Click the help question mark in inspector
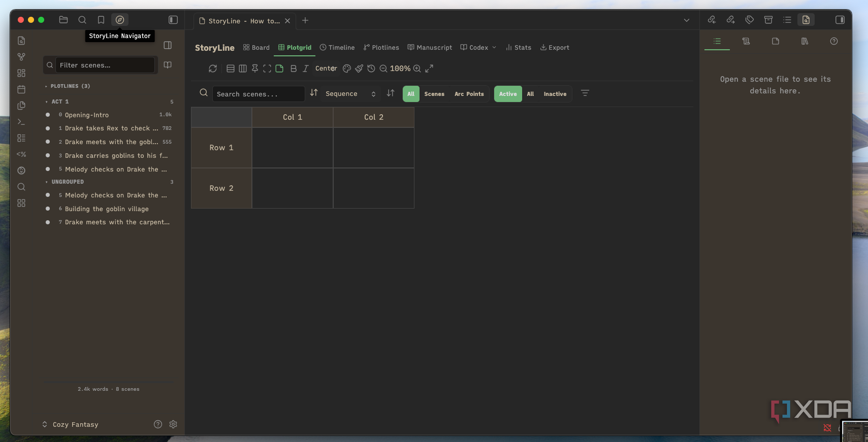868x442 pixels. 834,41
